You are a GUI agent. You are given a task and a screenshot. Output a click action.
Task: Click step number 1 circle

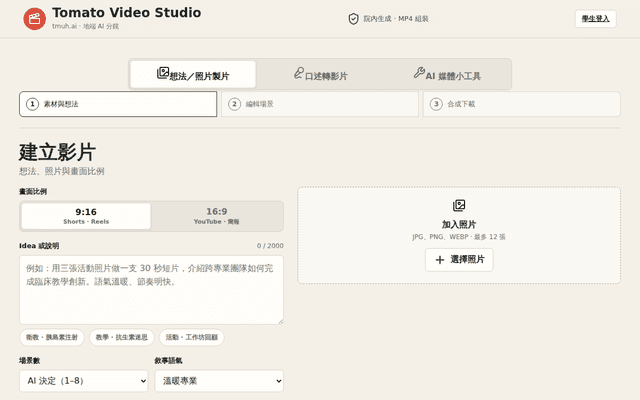coord(33,104)
